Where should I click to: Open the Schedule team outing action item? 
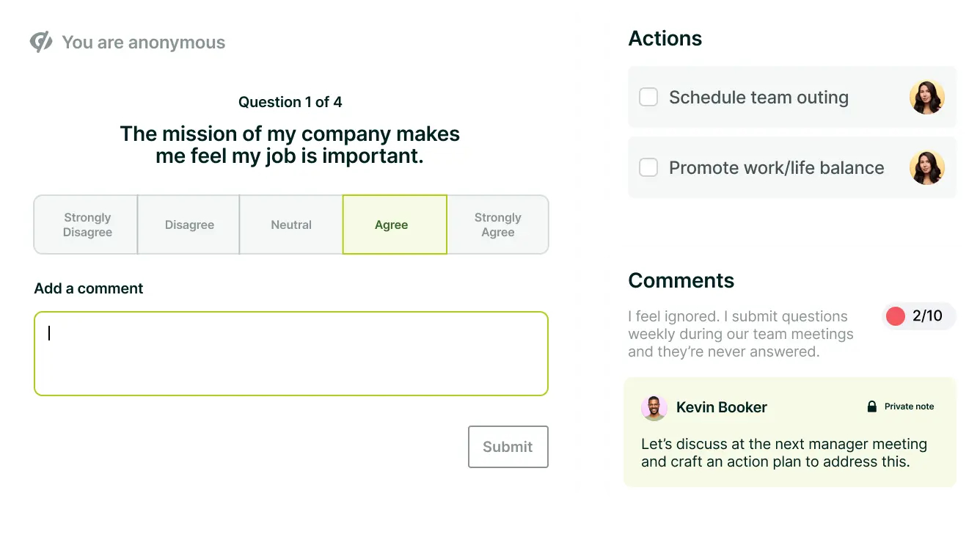758,98
